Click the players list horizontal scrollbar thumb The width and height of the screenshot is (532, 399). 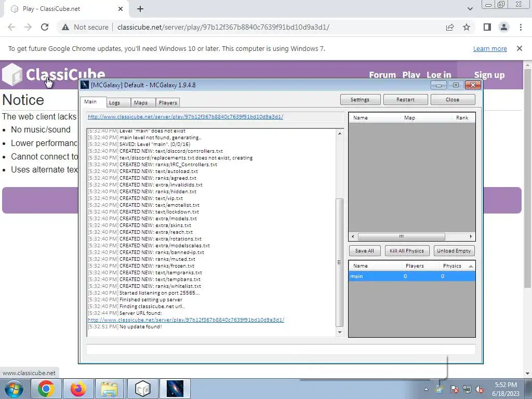tap(402, 236)
